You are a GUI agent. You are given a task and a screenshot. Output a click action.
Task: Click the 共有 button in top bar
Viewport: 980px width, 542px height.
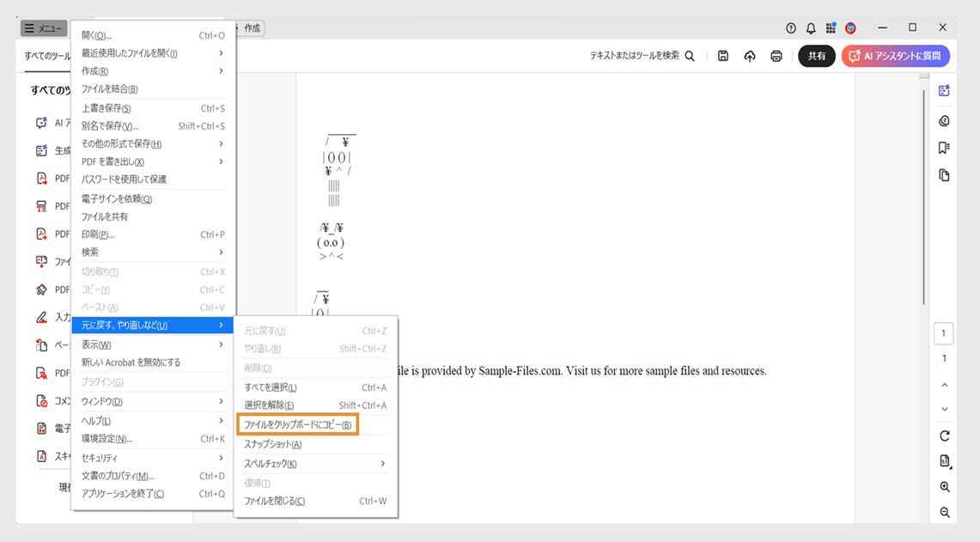point(816,55)
